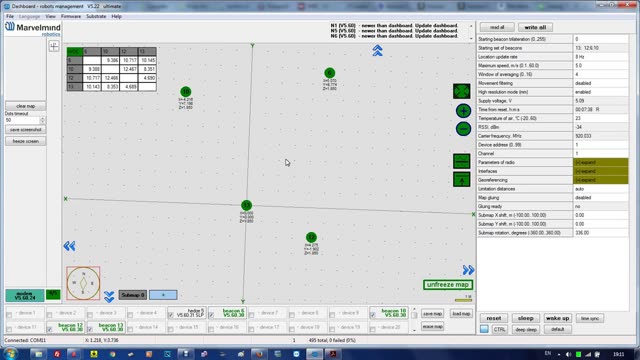Click the volume tray icon
The height and width of the screenshot is (360, 640).
point(568,354)
